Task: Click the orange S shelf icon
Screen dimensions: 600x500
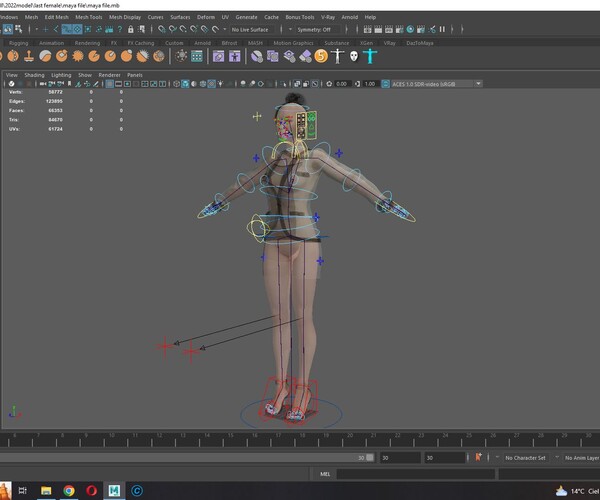Action: 321,56
